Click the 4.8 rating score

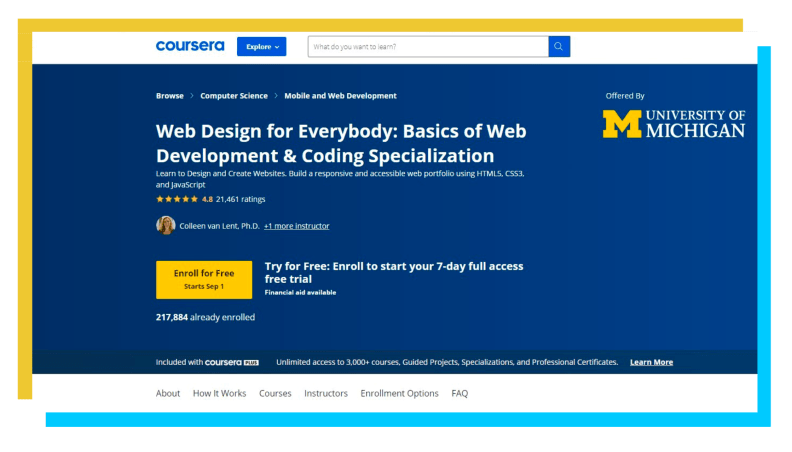point(207,199)
